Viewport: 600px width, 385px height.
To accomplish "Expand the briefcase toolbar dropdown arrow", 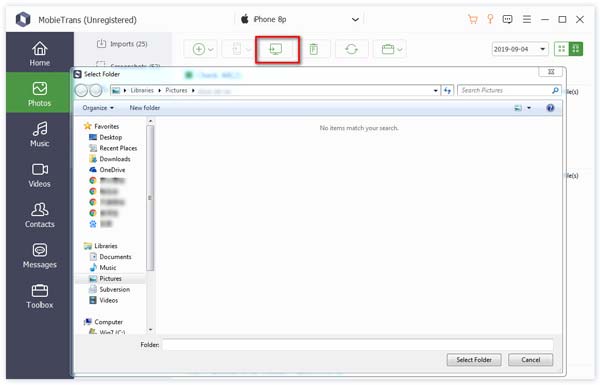I will (x=400, y=49).
